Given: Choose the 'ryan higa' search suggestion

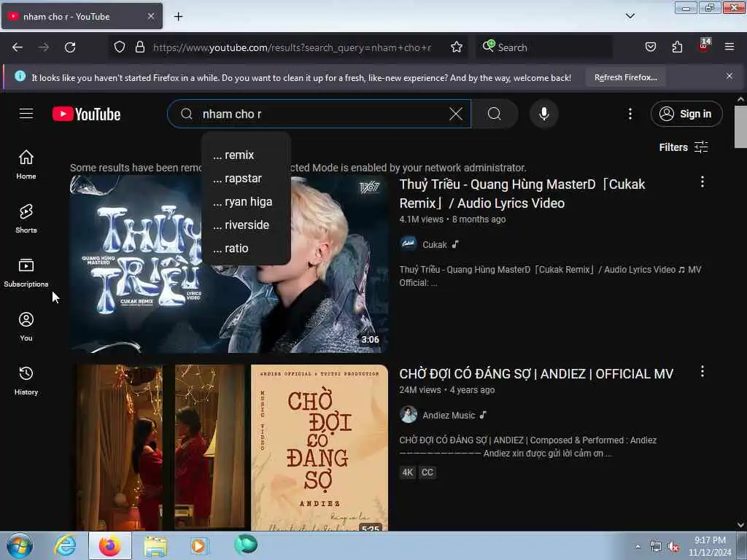Looking at the screenshot, I should click(246, 202).
